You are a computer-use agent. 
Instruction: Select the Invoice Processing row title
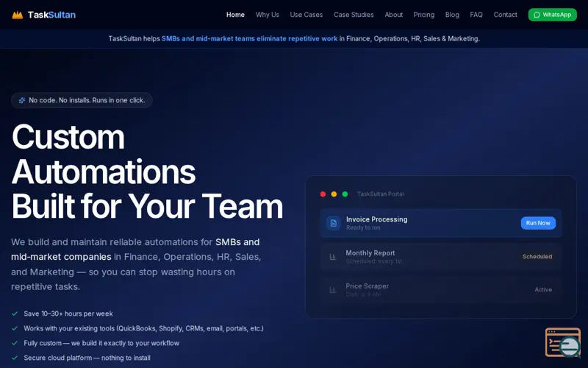[376, 219]
